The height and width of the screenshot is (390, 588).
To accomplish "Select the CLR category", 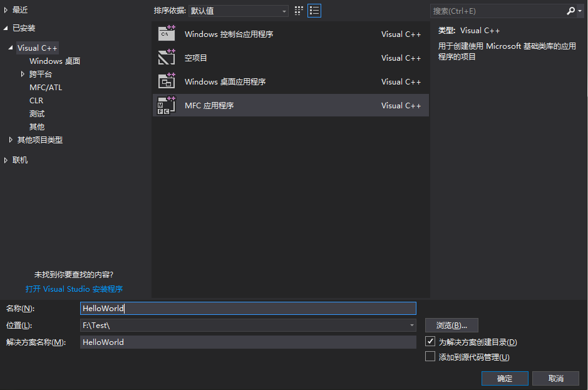I will 36,100.
